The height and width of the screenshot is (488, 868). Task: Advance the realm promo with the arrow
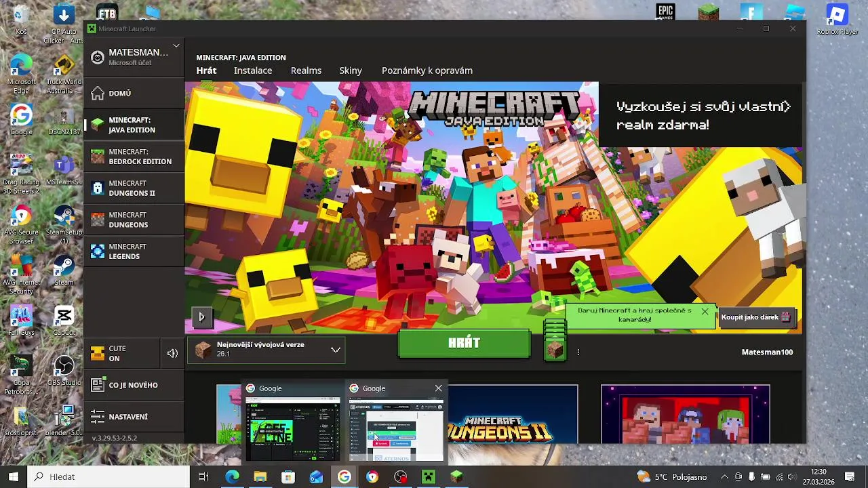[787, 106]
